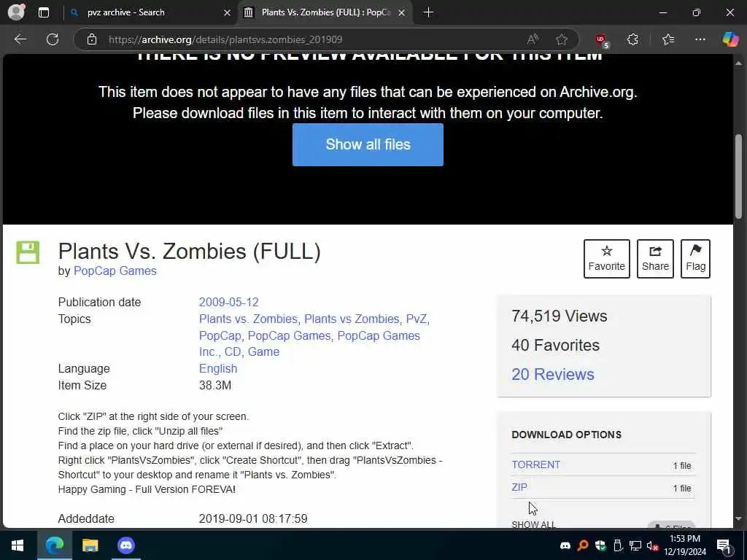Click the green software floppy disk icon
Screen dimensions: 747x560
tap(28, 252)
